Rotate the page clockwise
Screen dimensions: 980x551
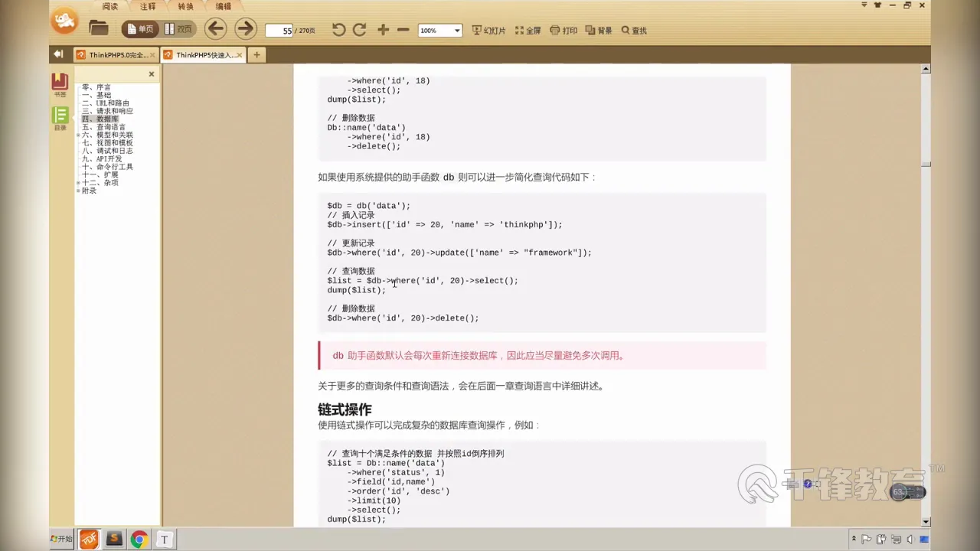359,30
